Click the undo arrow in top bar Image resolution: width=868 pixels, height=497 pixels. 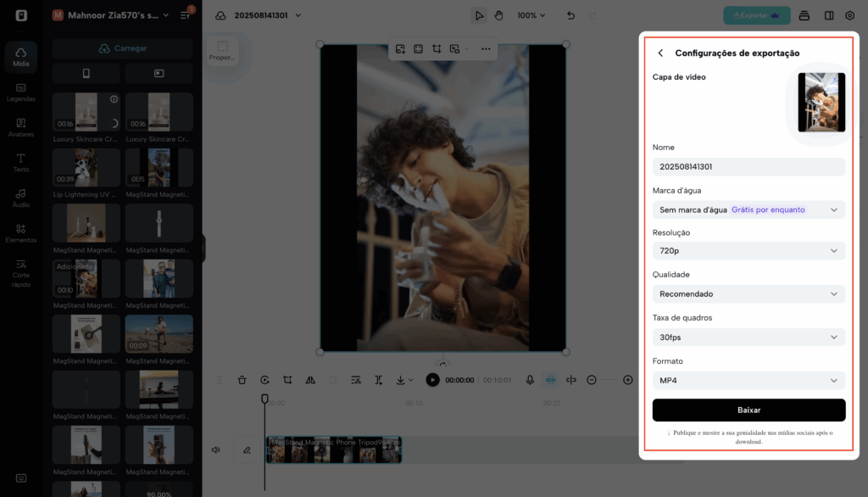pyautogui.click(x=570, y=15)
